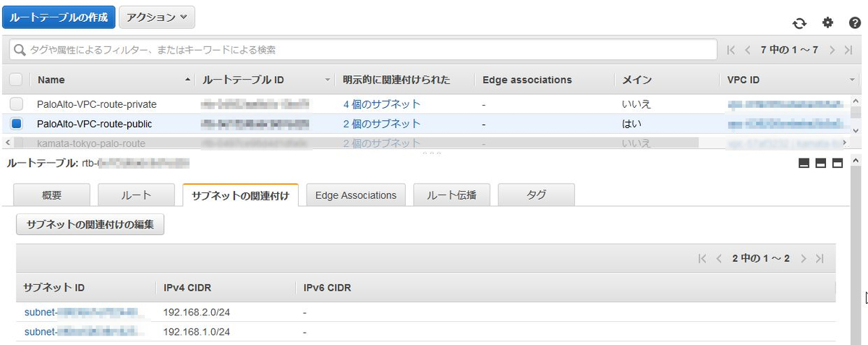Click the tag filter search field

(362, 50)
